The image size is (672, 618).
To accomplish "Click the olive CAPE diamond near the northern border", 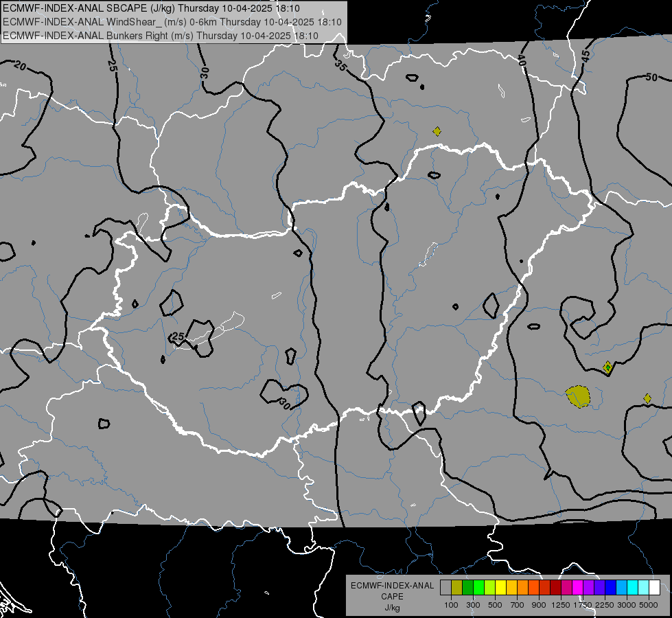I will tap(437, 131).
